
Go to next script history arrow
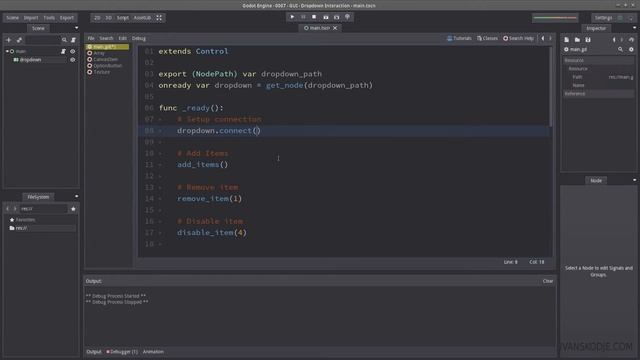(x=550, y=38)
